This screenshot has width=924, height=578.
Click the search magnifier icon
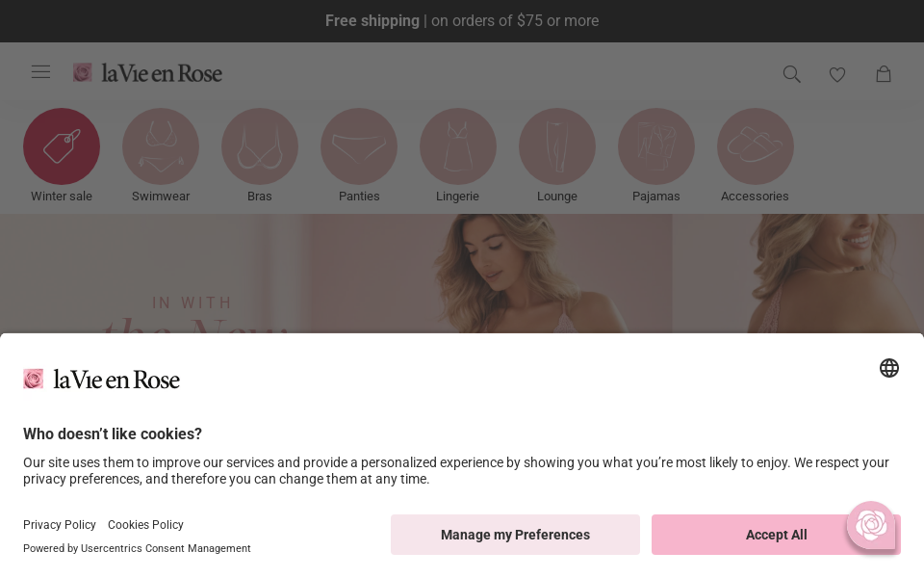pyautogui.click(x=792, y=74)
